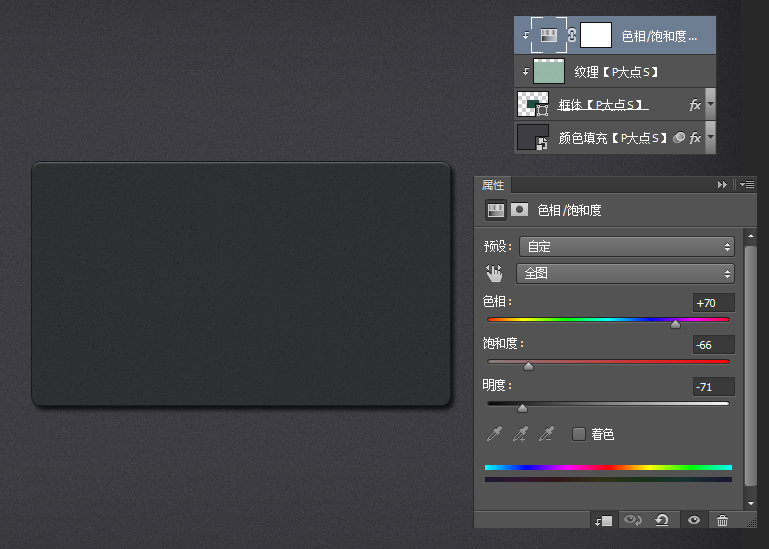Viewport: 769px width, 549px height.
Task: Select the first eyedropper tool
Action: click(x=494, y=434)
